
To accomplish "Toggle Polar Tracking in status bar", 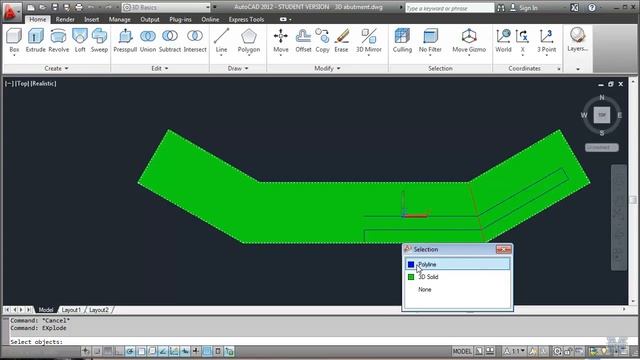I will 130,351.
